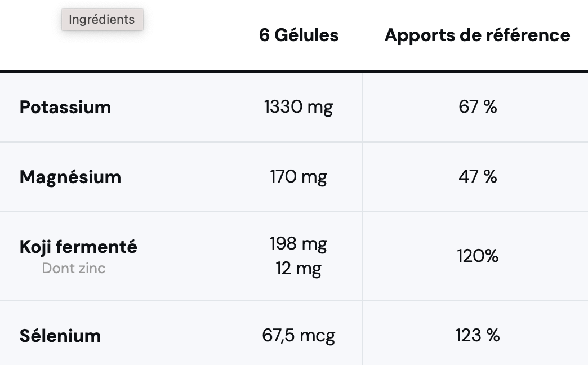Click the 67 % reference value
Image resolution: width=588 pixels, height=365 pixels.
coord(478,106)
